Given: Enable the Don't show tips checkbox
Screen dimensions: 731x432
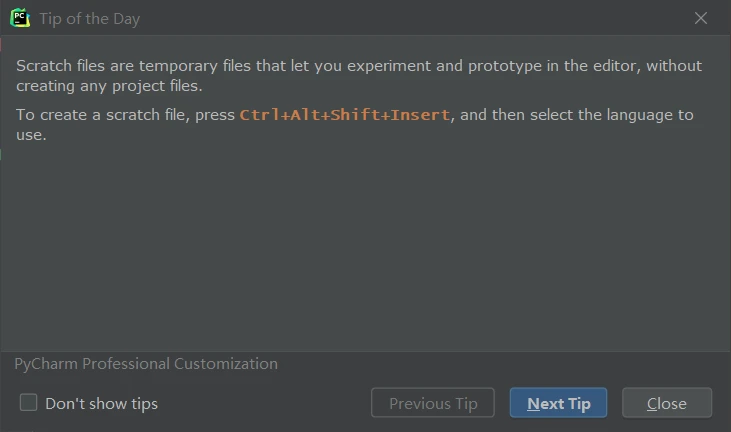Looking at the screenshot, I should click(29, 403).
